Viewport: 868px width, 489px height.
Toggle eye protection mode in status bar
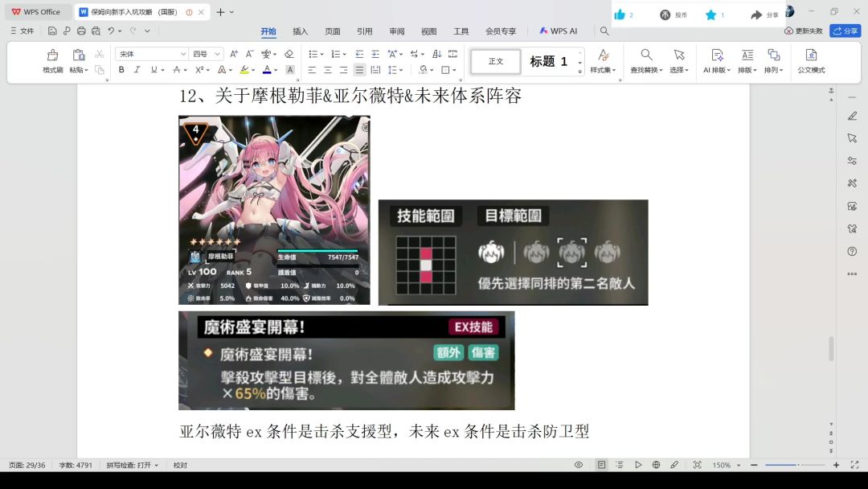[x=579, y=465]
